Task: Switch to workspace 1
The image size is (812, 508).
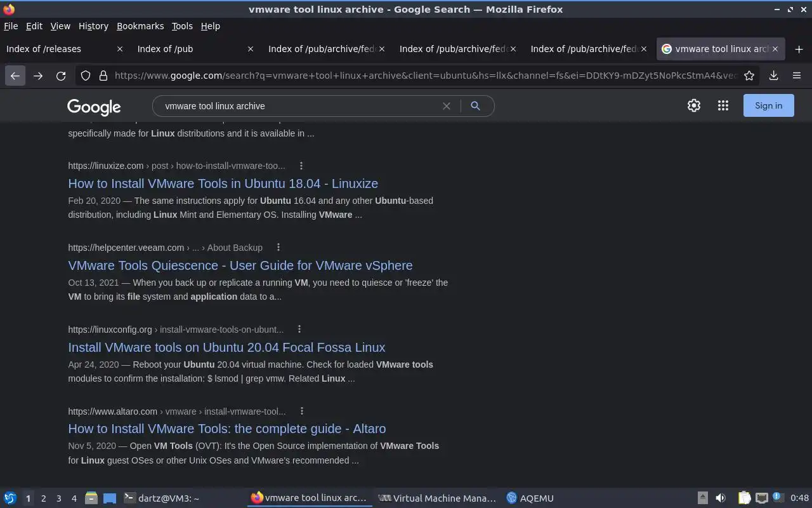Action: tap(28, 498)
